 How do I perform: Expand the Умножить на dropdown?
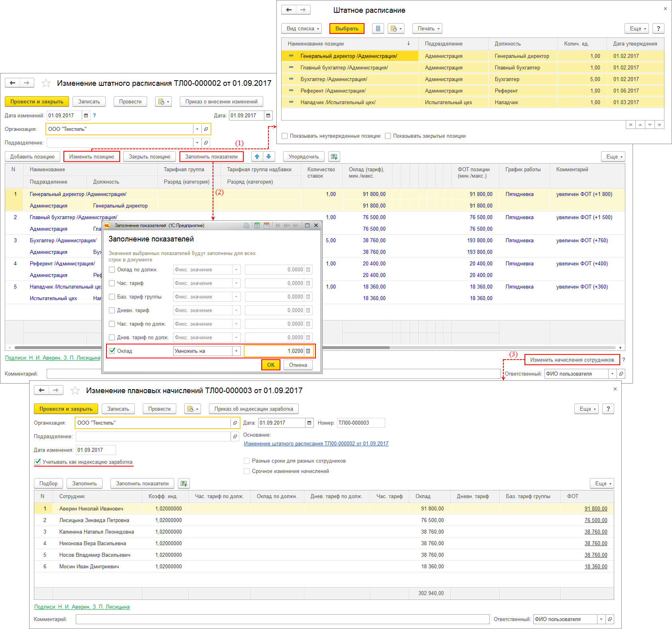236,351
